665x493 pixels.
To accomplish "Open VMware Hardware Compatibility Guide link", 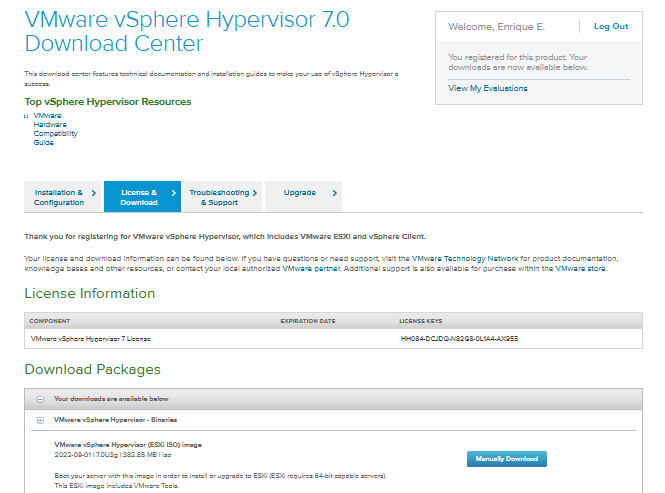I will click(56, 129).
